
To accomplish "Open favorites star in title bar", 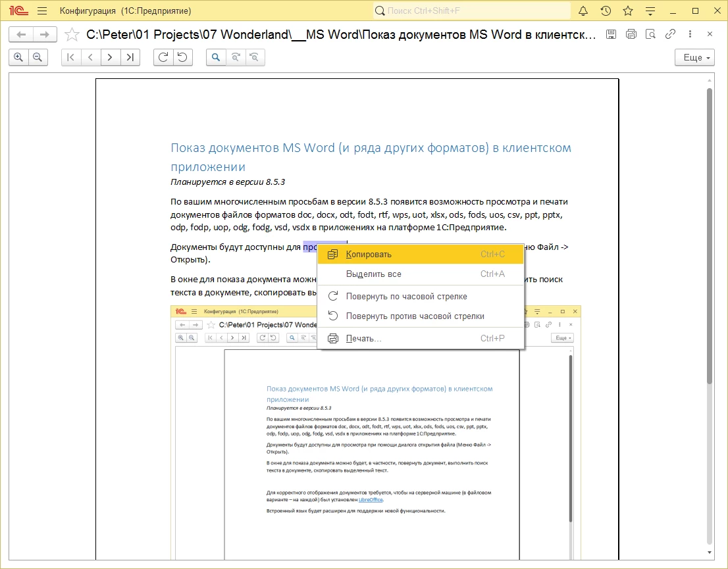I will pyautogui.click(x=628, y=11).
